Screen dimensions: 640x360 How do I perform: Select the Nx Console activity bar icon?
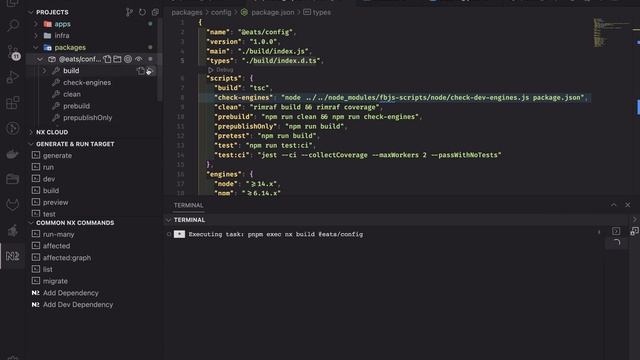pyautogui.click(x=13, y=256)
